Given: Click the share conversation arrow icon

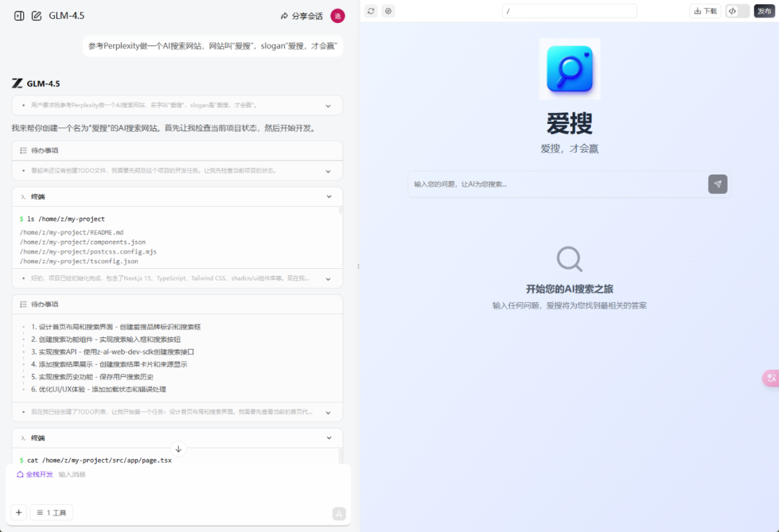Looking at the screenshot, I should [284, 16].
